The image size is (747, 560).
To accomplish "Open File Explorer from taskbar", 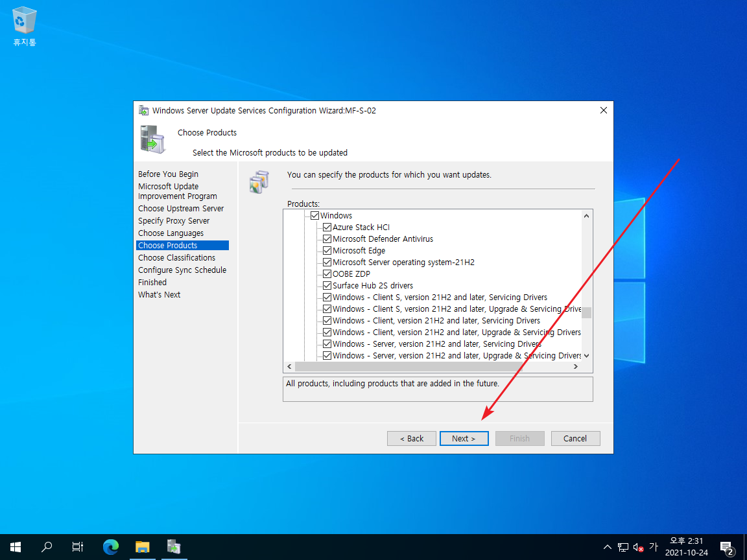I will pyautogui.click(x=142, y=546).
